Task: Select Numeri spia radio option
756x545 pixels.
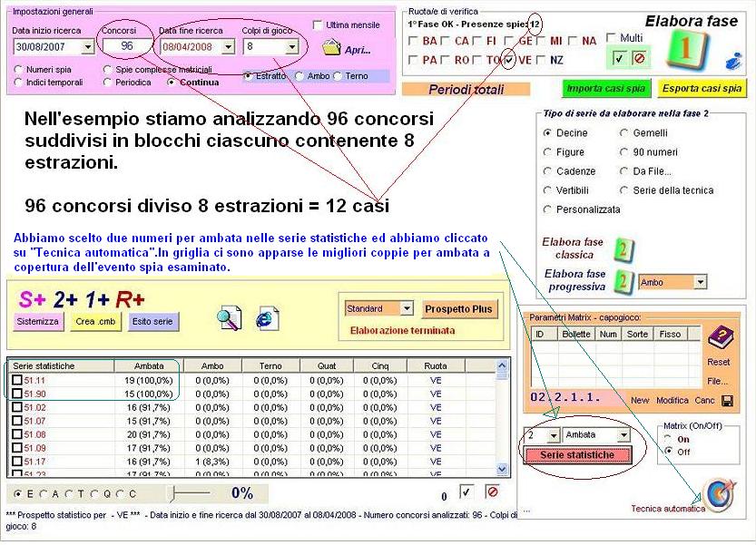Action: (x=18, y=70)
